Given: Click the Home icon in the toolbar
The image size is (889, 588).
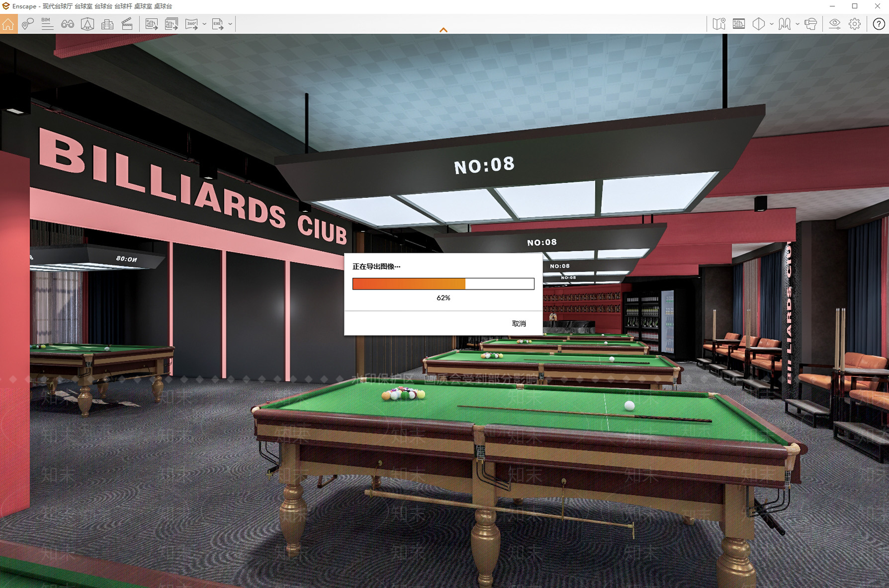Looking at the screenshot, I should click(x=8, y=24).
